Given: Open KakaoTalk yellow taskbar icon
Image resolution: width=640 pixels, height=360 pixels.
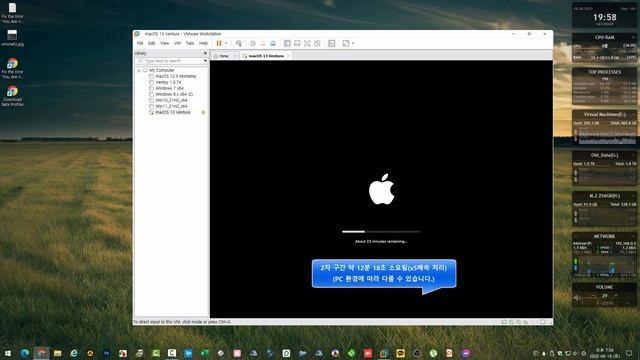Looking at the screenshot, I should 400,353.
